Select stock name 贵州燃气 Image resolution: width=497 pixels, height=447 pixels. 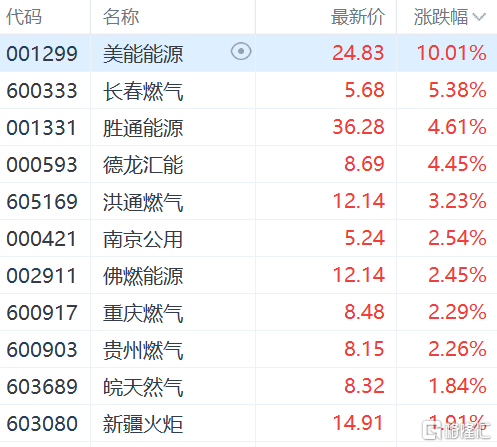tap(143, 350)
